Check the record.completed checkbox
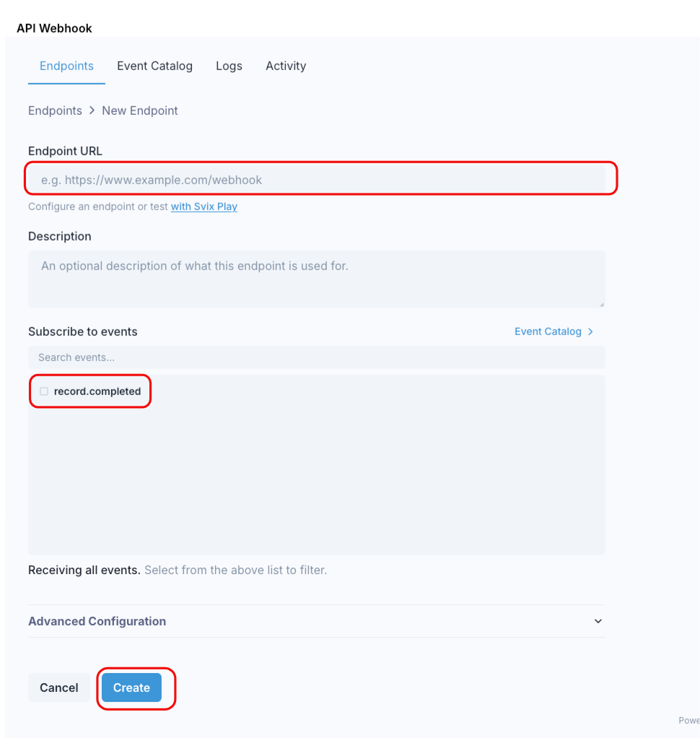 (44, 391)
